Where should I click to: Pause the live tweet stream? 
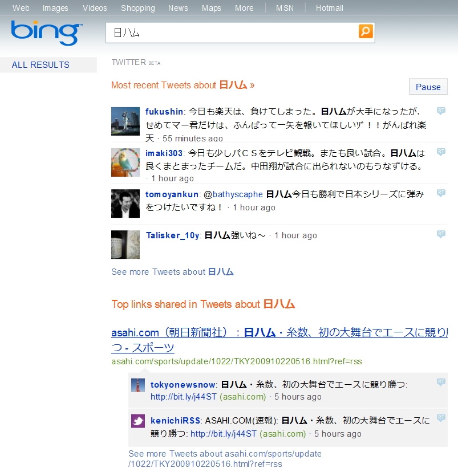pyautogui.click(x=428, y=87)
